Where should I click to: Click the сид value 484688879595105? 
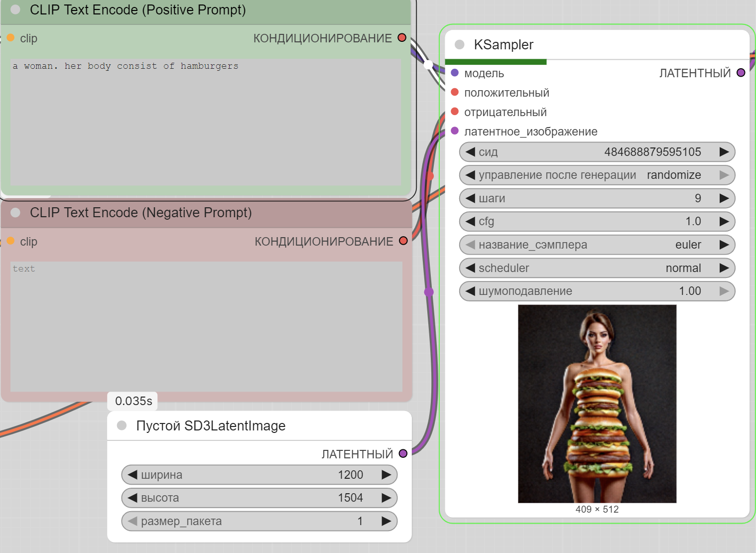pos(652,152)
